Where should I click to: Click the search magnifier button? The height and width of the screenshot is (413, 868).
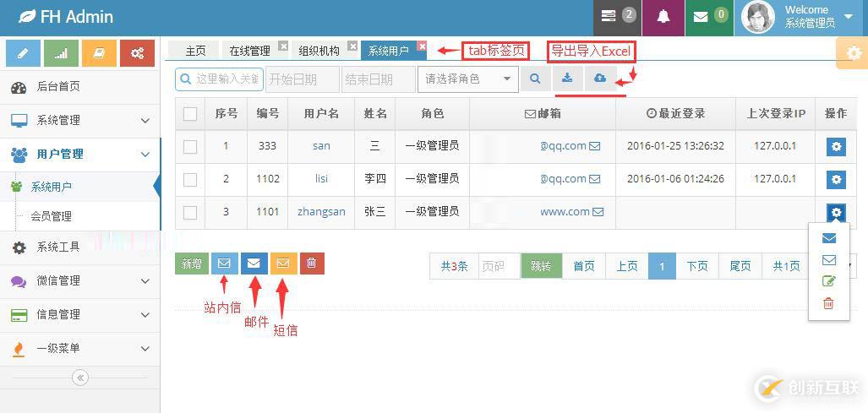pos(535,79)
